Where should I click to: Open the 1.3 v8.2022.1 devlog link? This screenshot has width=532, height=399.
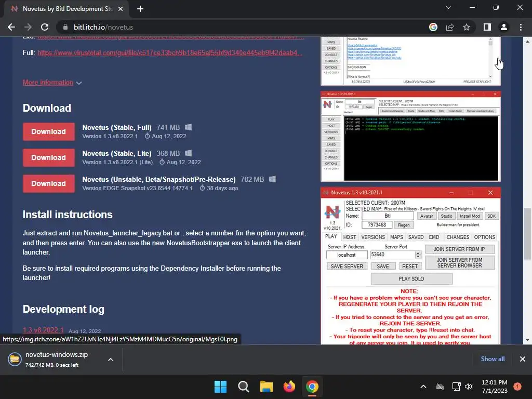coord(43,330)
